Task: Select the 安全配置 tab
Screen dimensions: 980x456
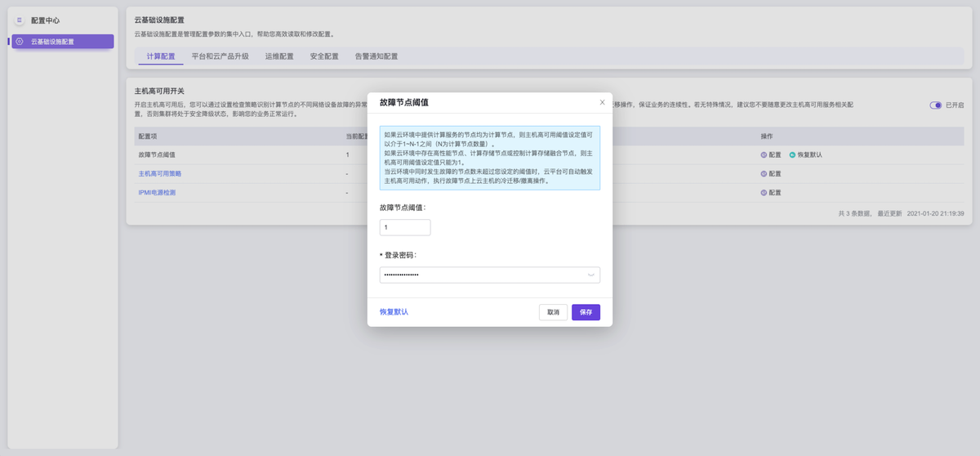Action: pyautogui.click(x=324, y=56)
